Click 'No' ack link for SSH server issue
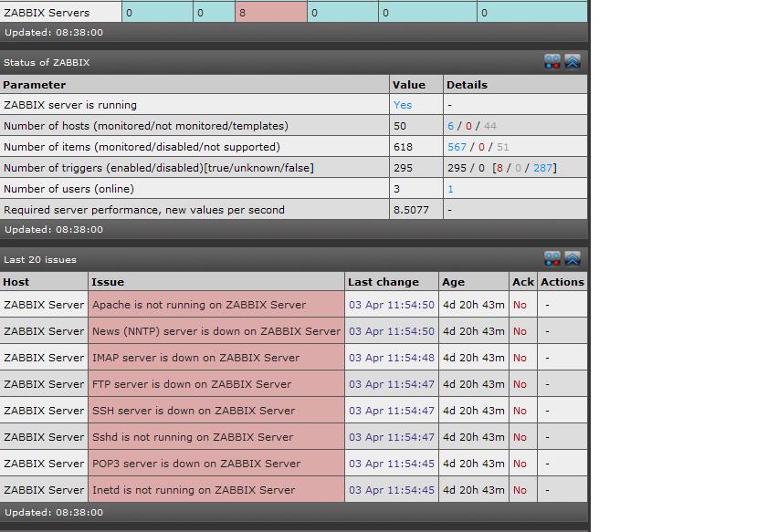Viewport: 767px width, 532px height. tap(520, 411)
